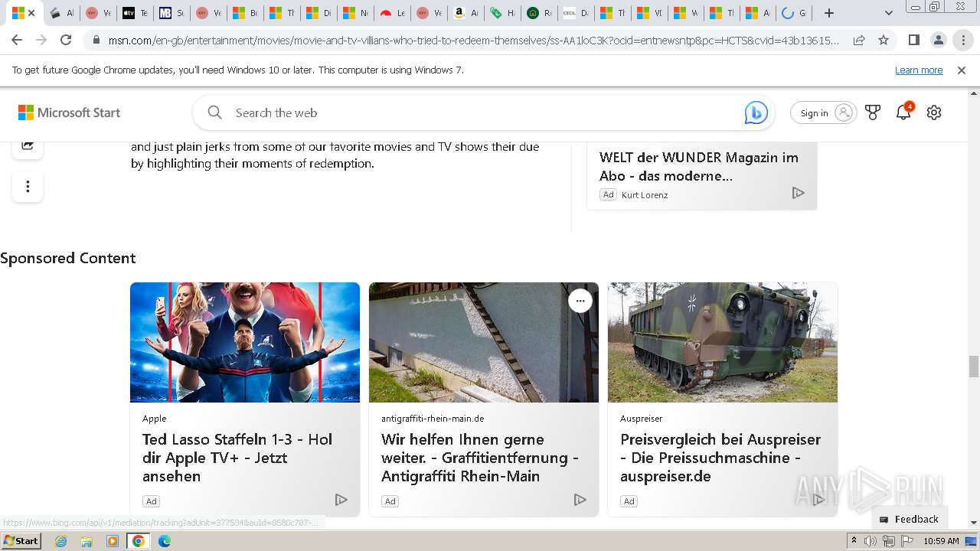View site information padlock icon
The height and width of the screenshot is (551, 980).
[x=96, y=40]
